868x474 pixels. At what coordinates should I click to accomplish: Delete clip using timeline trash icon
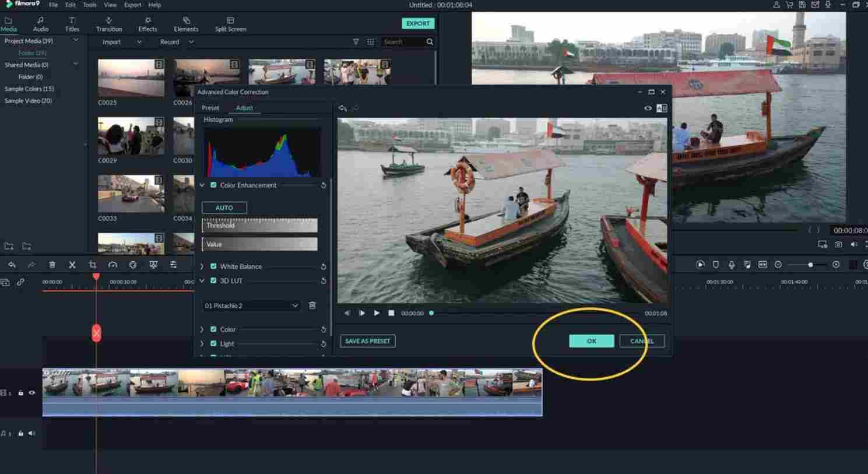point(52,265)
